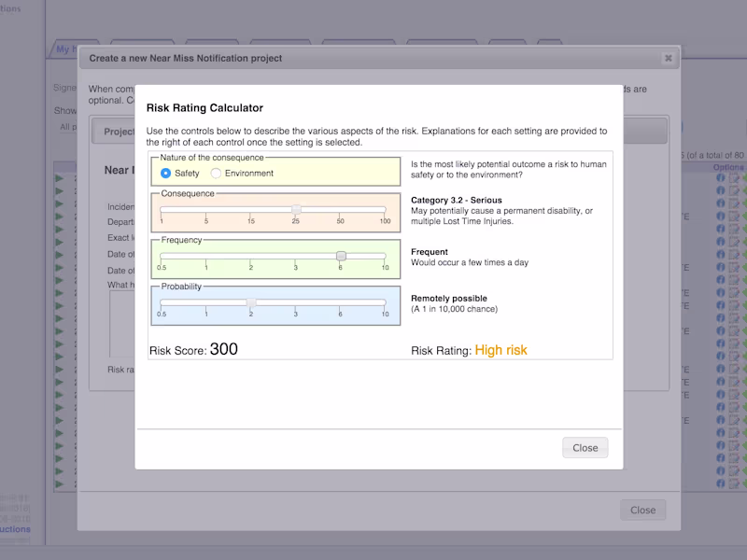Screen dimensions: 747x560
Task: Click the edit icon in the last Options row
Action: [734, 483]
